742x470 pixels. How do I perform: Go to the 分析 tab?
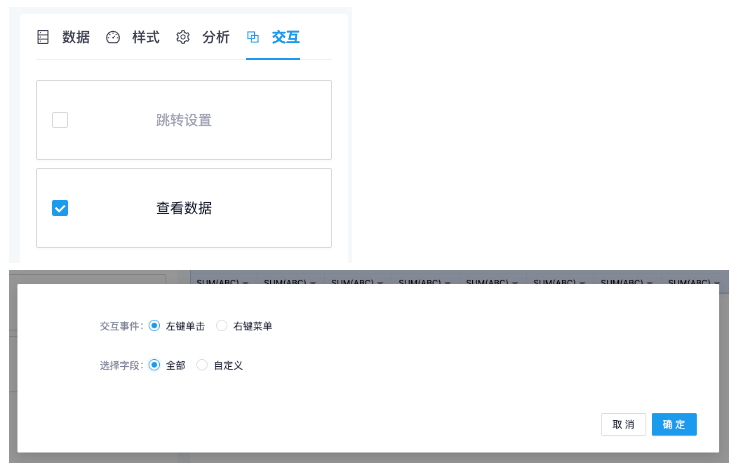[x=216, y=37]
